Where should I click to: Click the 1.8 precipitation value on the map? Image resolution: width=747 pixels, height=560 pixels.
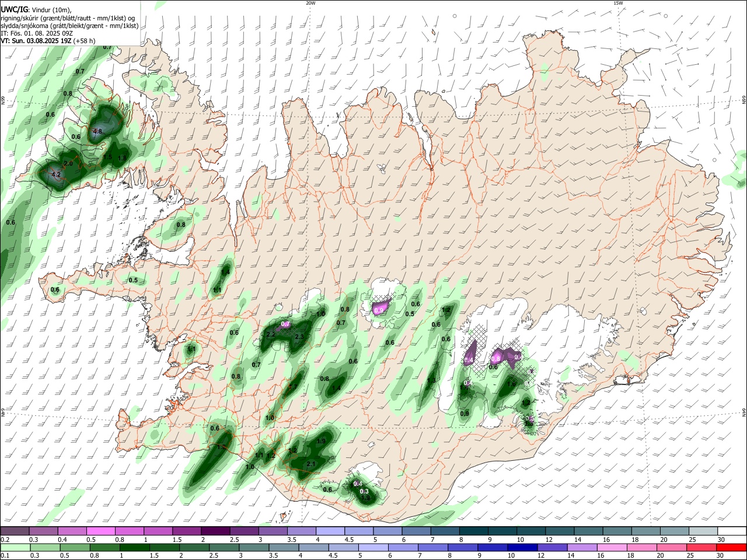click(122, 158)
